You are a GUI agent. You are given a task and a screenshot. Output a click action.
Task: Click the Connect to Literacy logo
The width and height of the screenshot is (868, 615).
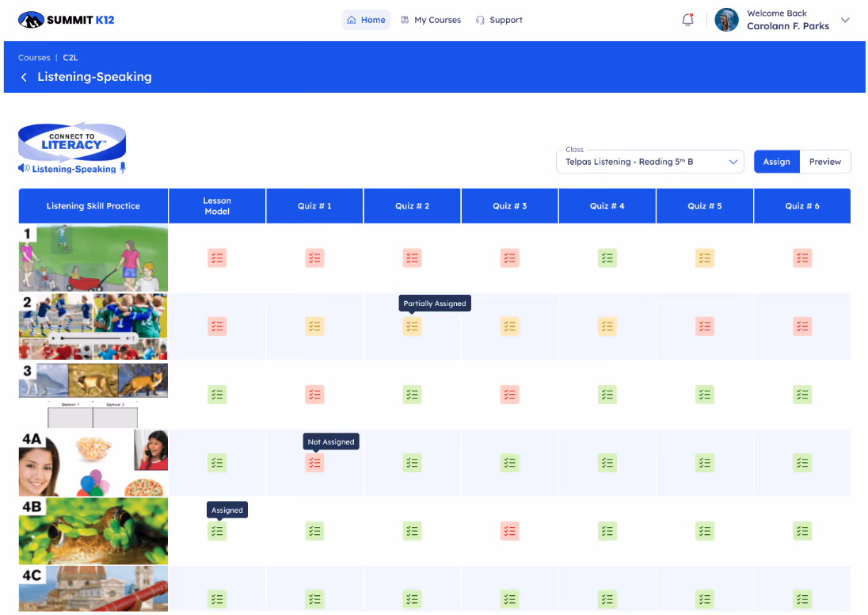(72, 148)
